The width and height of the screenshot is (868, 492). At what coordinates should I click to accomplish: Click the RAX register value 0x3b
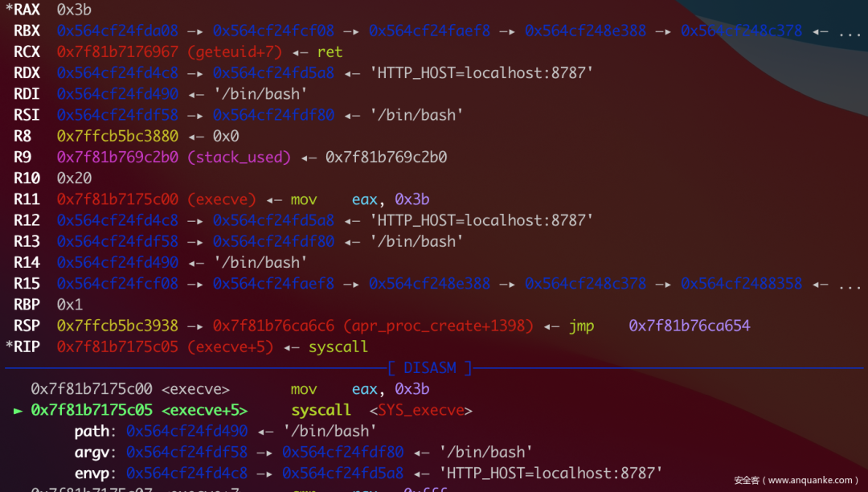[74, 10]
